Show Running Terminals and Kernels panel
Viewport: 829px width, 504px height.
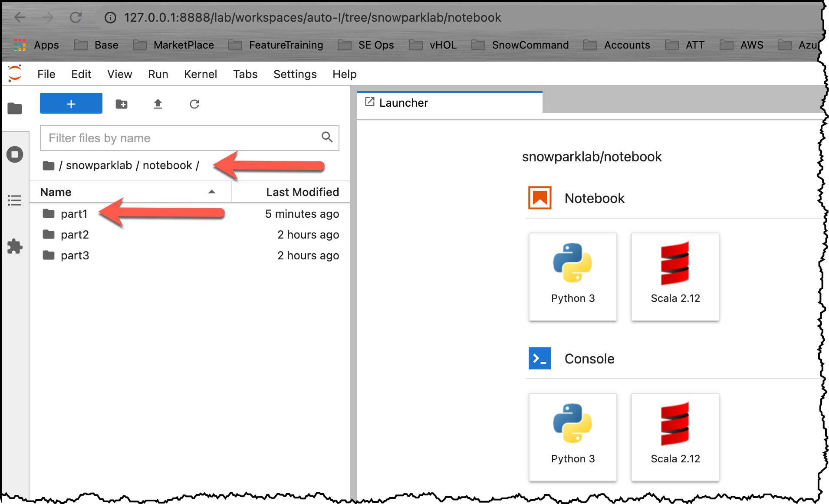click(15, 154)
